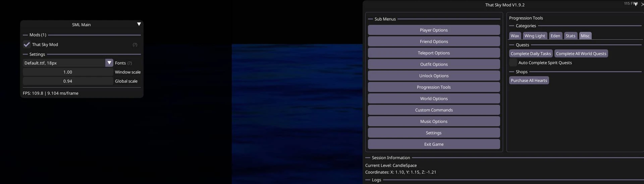Screen dimensions: 644x184
Task: Open World Options sub menu
Action: [434, 98]
